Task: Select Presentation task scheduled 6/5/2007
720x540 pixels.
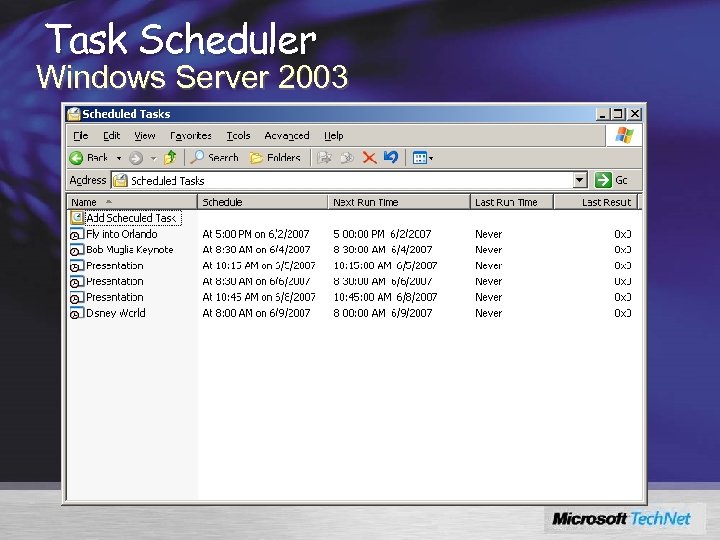Action: (x=115, y=266)
